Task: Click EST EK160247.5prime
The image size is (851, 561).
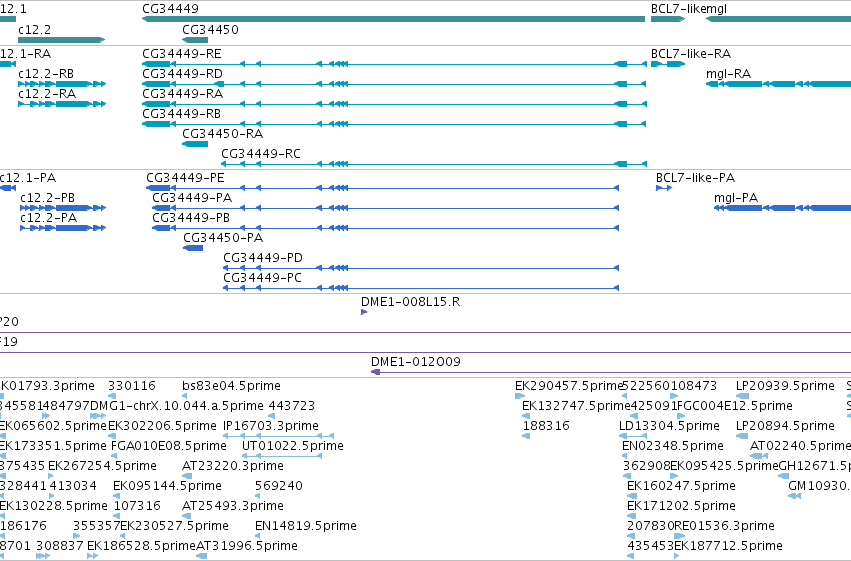Action: [x=681, y=486]
